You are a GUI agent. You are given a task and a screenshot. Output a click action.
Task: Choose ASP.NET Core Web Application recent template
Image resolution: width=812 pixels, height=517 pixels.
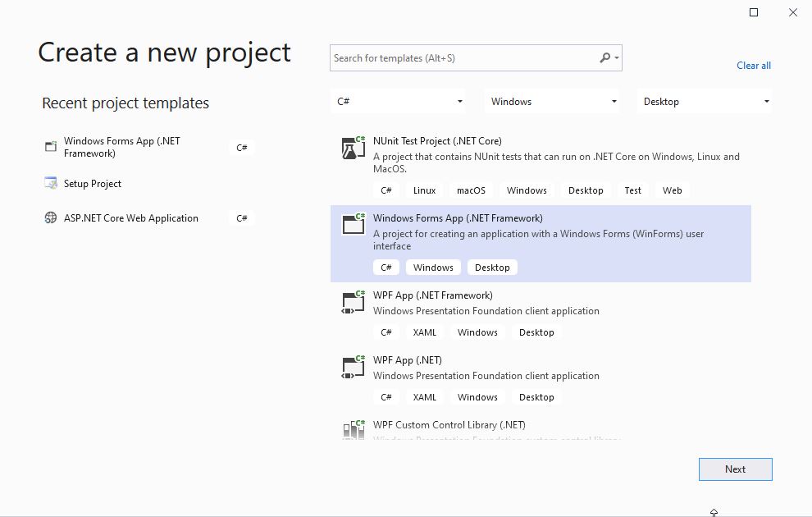coord(131,218)
